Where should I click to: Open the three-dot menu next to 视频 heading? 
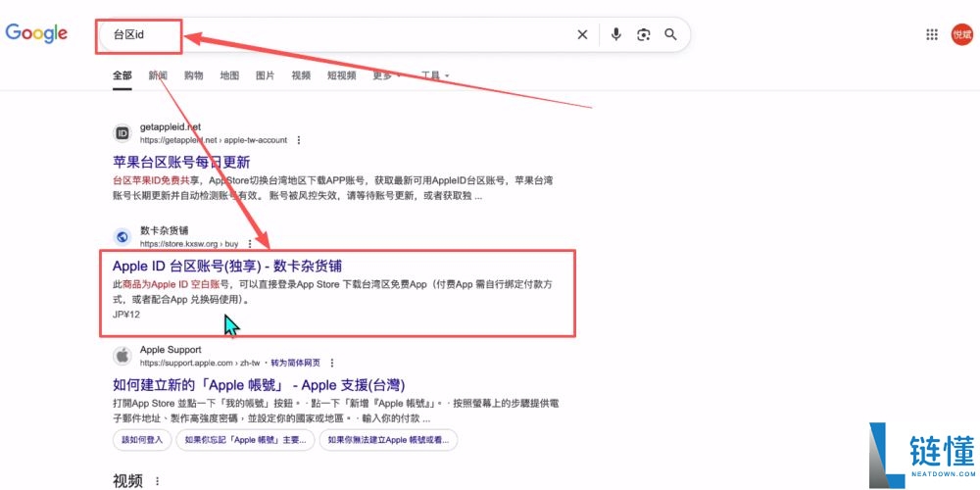click(158, 480)
